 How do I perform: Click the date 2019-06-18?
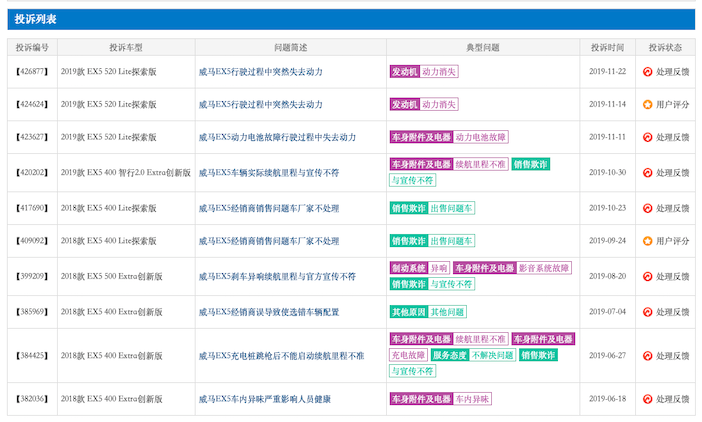pos(608,399)
